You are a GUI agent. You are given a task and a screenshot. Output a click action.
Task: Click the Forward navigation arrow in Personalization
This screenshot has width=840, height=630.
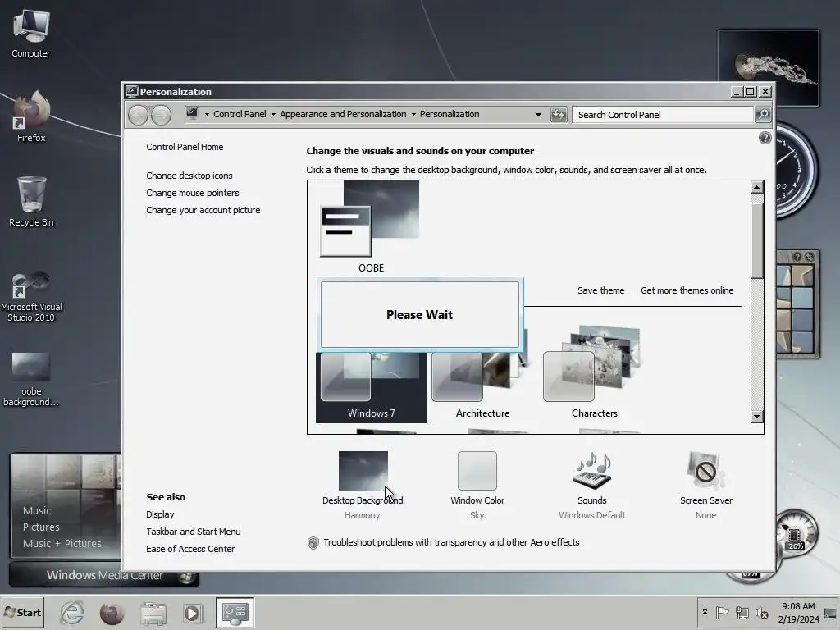[x=161, y=115]
